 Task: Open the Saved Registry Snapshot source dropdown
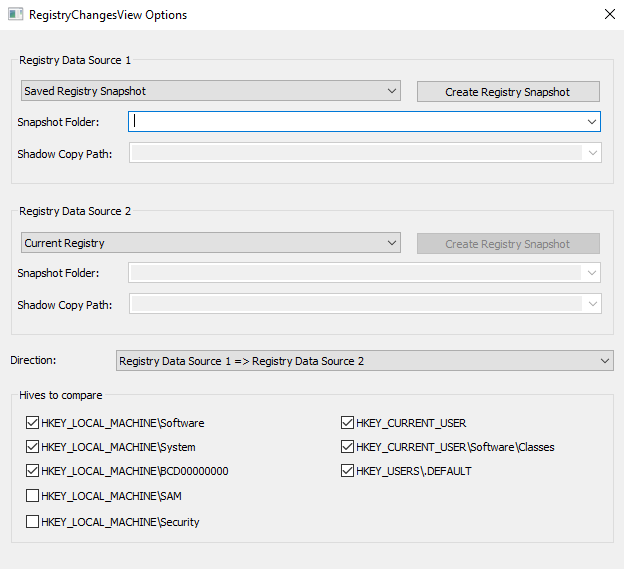pos(211,91)
